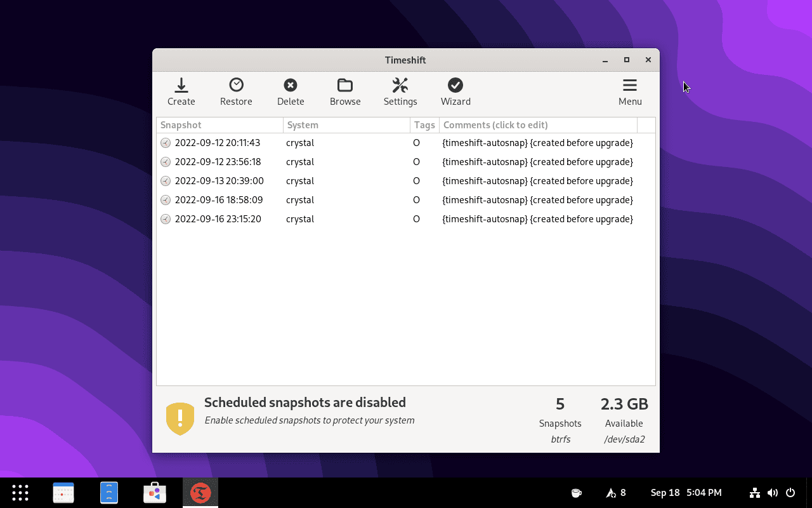Sort by the System column header

click(x=346, y=125)
